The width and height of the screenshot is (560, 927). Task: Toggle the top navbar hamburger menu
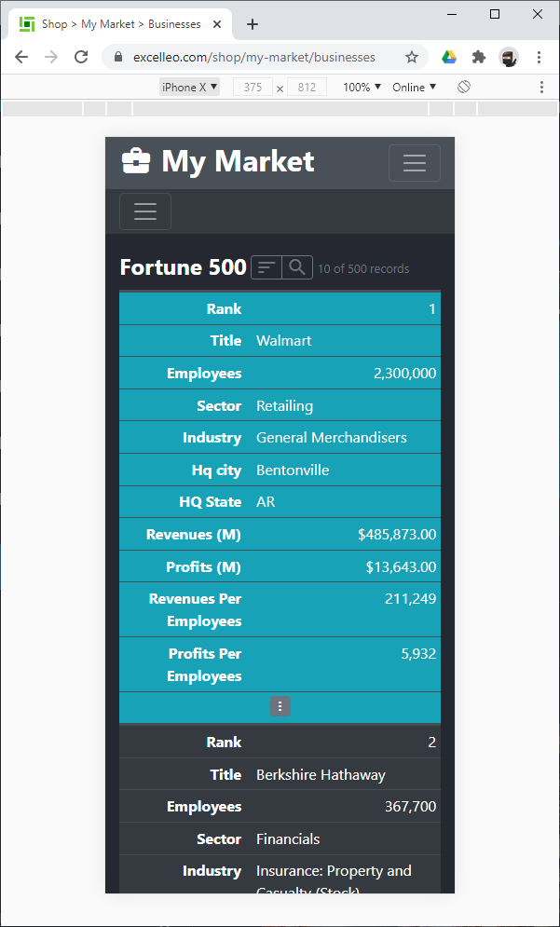click(415, 163)
